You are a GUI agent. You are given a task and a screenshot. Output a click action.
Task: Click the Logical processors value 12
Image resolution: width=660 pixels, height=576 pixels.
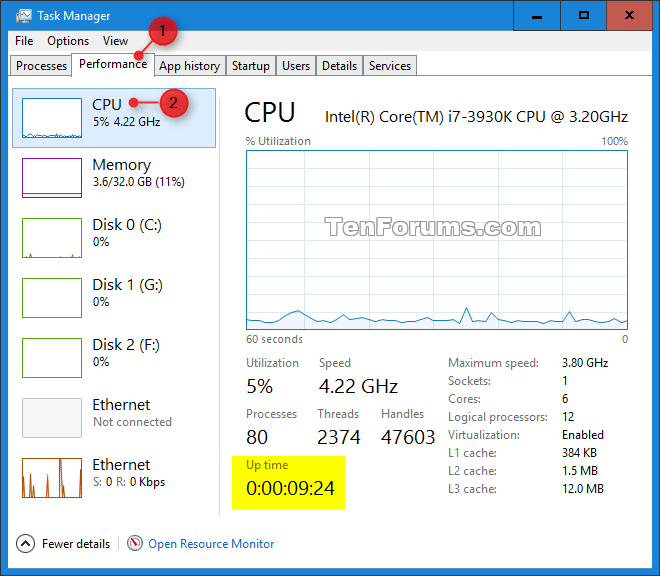coord(568,417)
